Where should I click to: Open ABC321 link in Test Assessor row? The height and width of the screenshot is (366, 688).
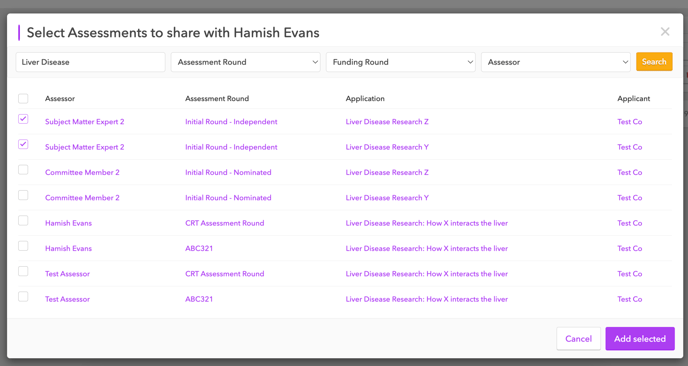[x=199, y=299]
